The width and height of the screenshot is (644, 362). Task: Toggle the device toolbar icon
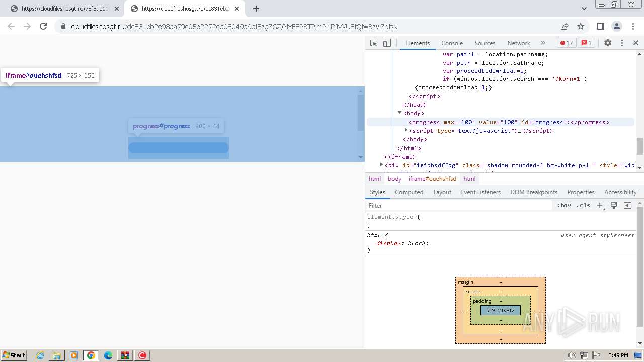pyautogui.click(x=387, y=43)
